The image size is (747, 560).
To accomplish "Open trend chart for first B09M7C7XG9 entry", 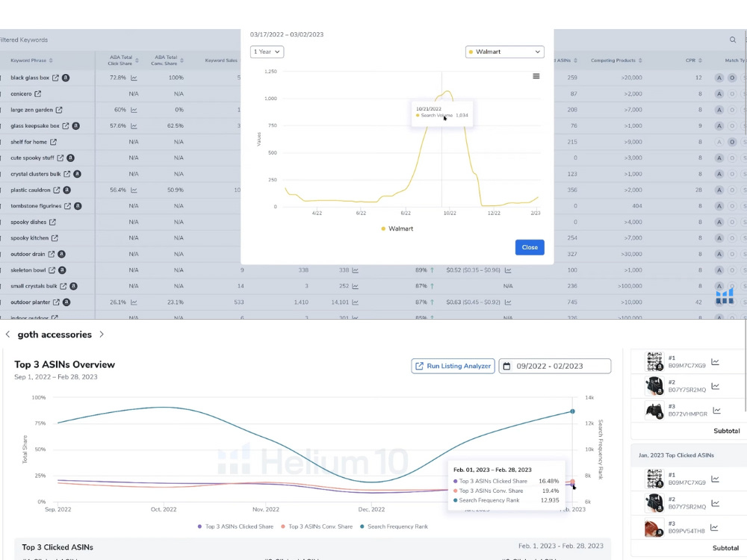I will coord(715,362).
